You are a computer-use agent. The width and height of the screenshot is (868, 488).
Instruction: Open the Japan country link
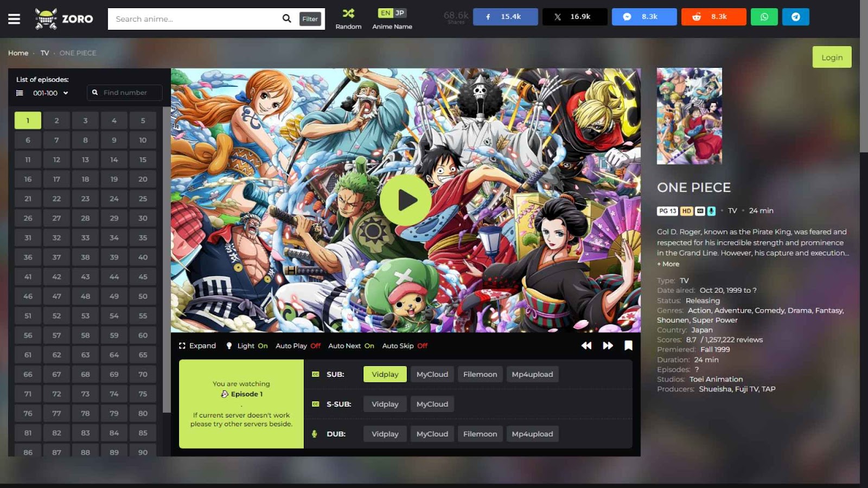tap(702, 330)
